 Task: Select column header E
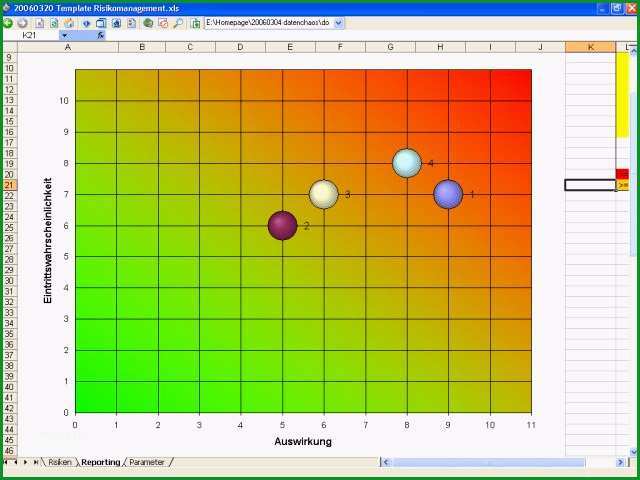click(x=290, y=47)
